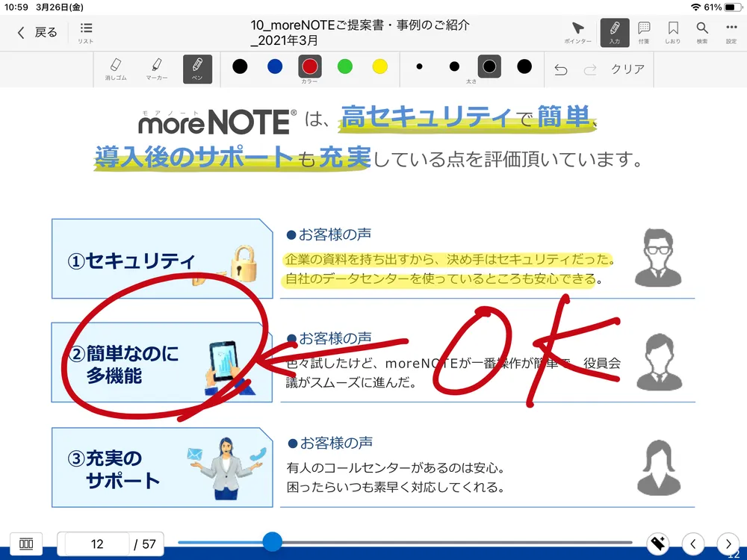This screenshot has width=747, height=560.
Task: Click the page slider handle
Action: coord(273,541)
